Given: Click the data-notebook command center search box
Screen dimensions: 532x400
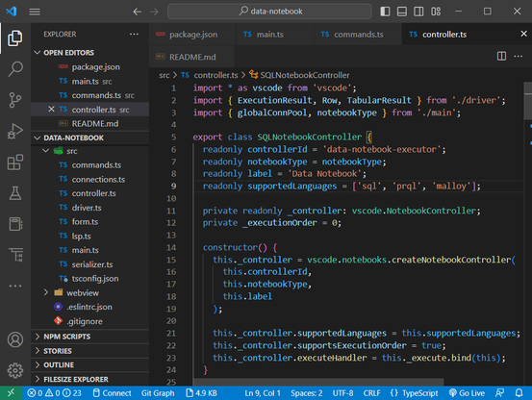Looking at the screenshot, I should 269,12.
